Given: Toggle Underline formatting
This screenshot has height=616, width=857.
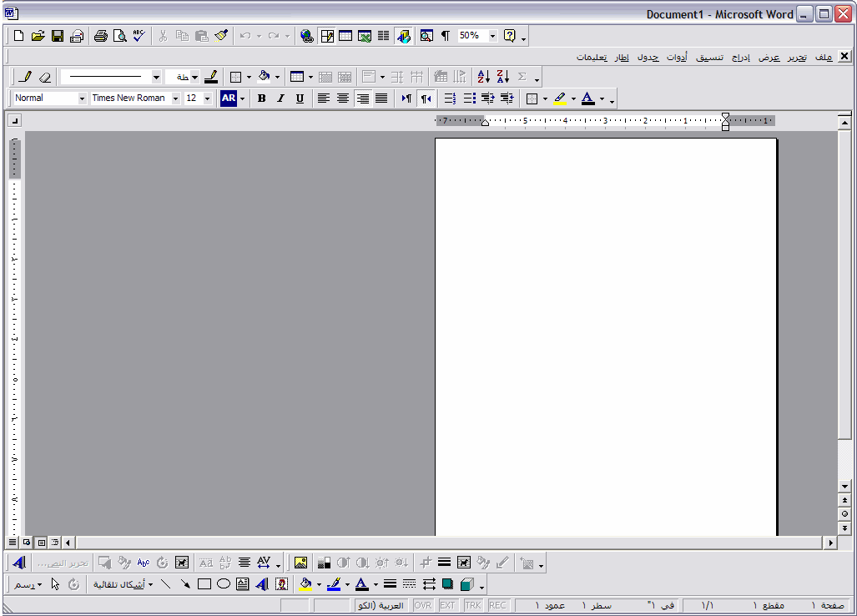Looking at the screenshot, I should tap(300, 98).
